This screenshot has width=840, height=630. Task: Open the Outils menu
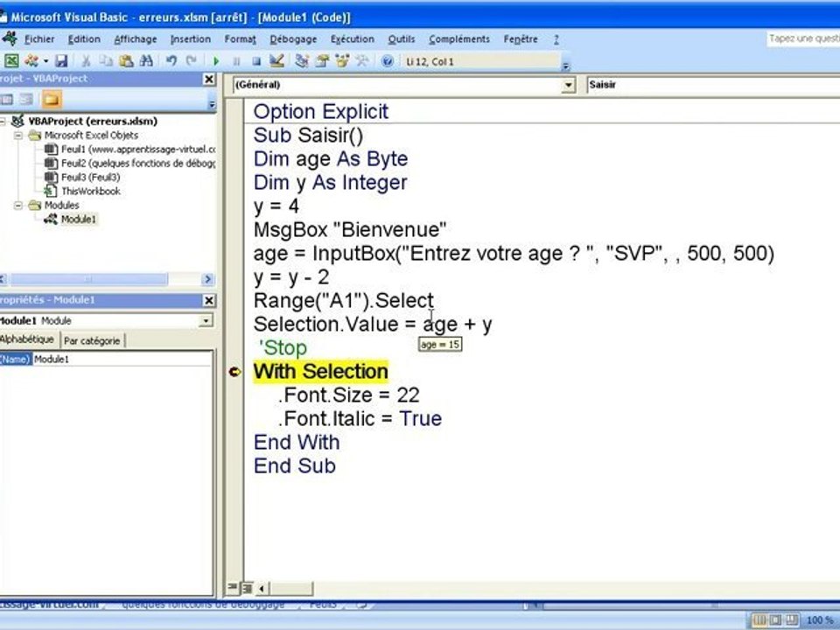pyautogui.click(x=402, y=39)
